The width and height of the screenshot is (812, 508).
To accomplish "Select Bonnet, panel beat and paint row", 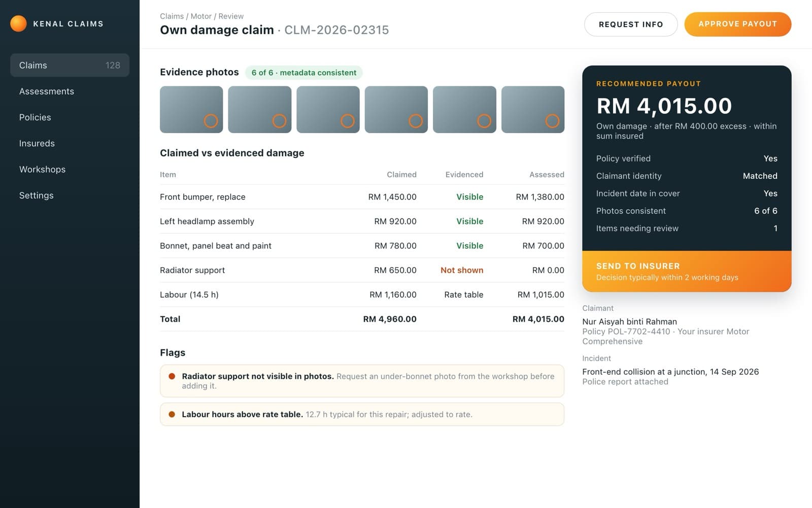I will (x=362, y=245).
